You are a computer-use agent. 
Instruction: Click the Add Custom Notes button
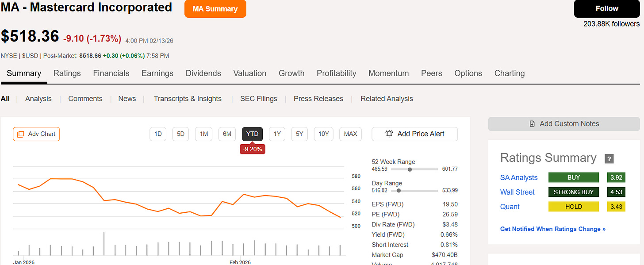(564, 124)
